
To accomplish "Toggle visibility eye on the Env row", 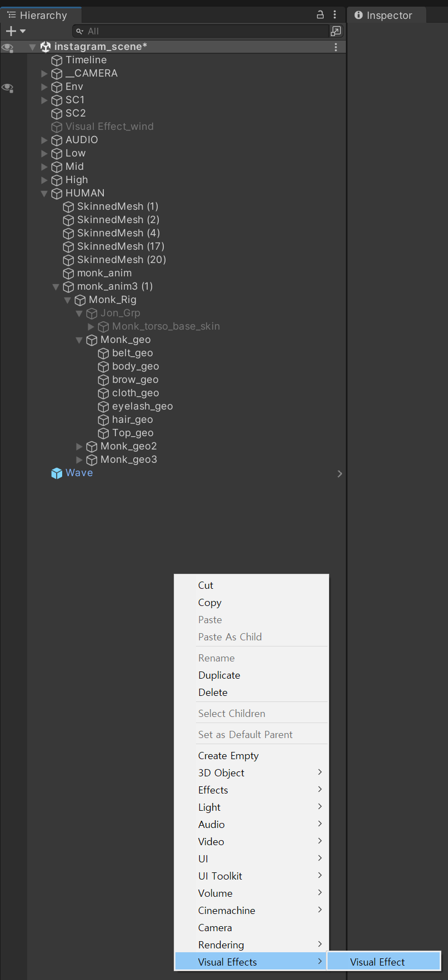I will (x=8, y=88).
